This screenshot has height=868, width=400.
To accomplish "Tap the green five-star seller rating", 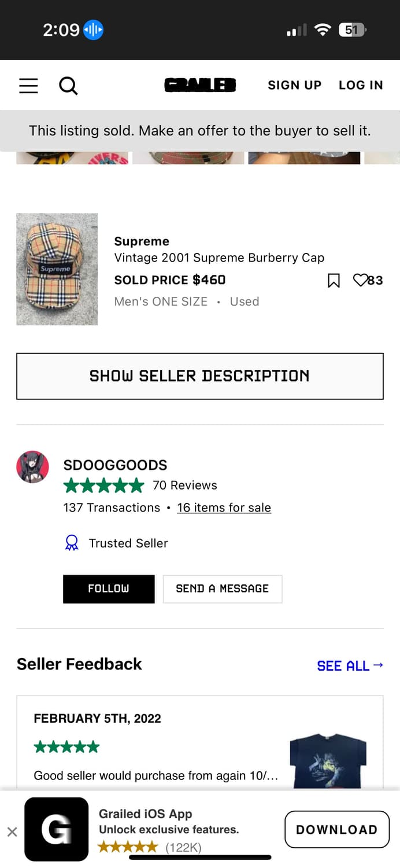I will (x=103, y=485).
